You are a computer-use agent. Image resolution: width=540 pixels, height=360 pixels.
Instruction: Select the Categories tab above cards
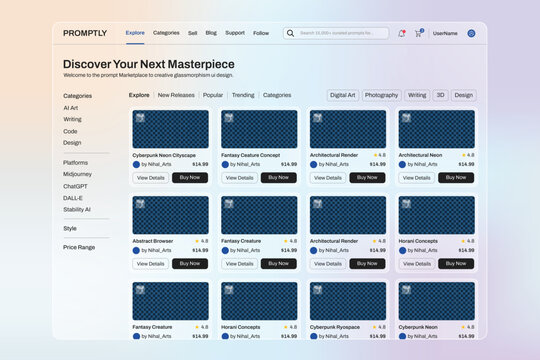point(277,95)
